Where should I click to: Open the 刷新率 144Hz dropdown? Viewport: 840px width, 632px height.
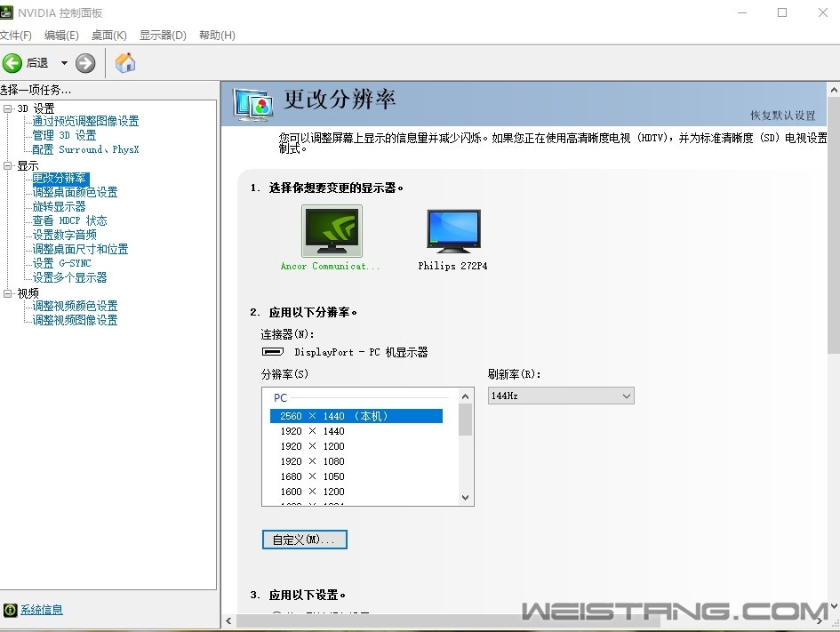click(561, 396)
